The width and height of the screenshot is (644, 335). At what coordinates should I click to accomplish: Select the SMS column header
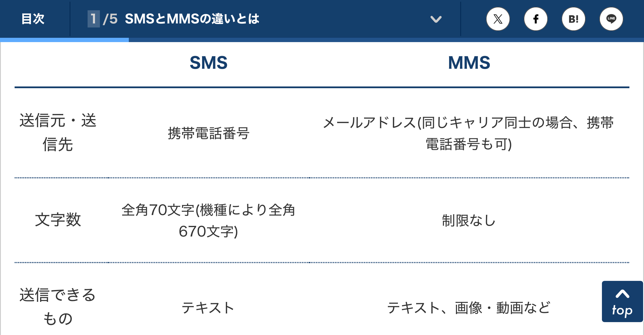click(x=208, y=63)
